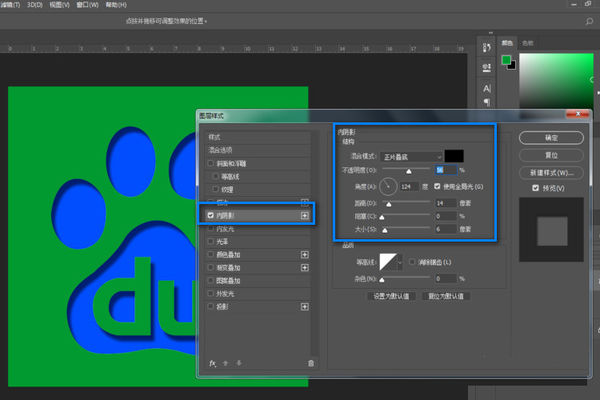The width and height of the screenshot is (600, 400).
Task: Enable the 内发光 checkbox
Action: click(x=210, y=229)
